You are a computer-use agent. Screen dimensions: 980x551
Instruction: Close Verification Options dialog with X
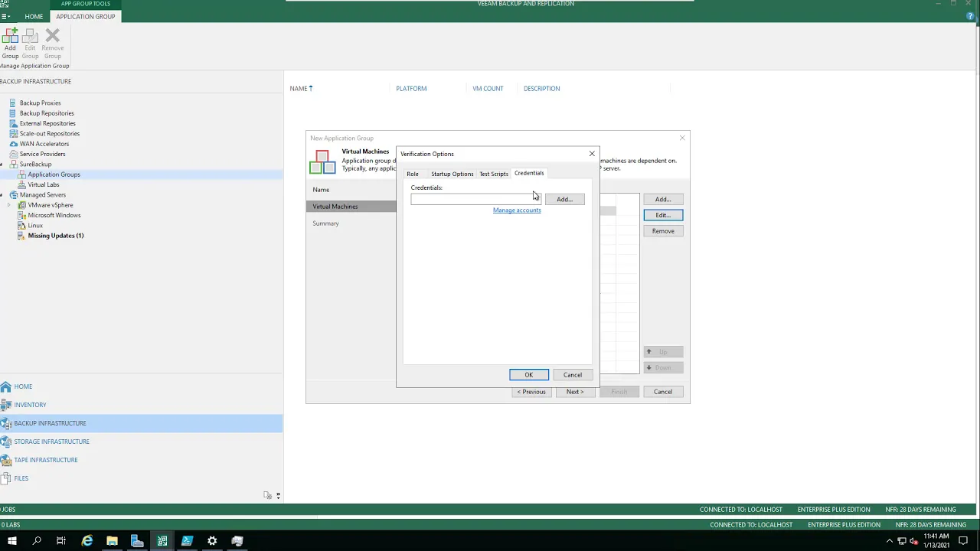(x=592, y=154)
